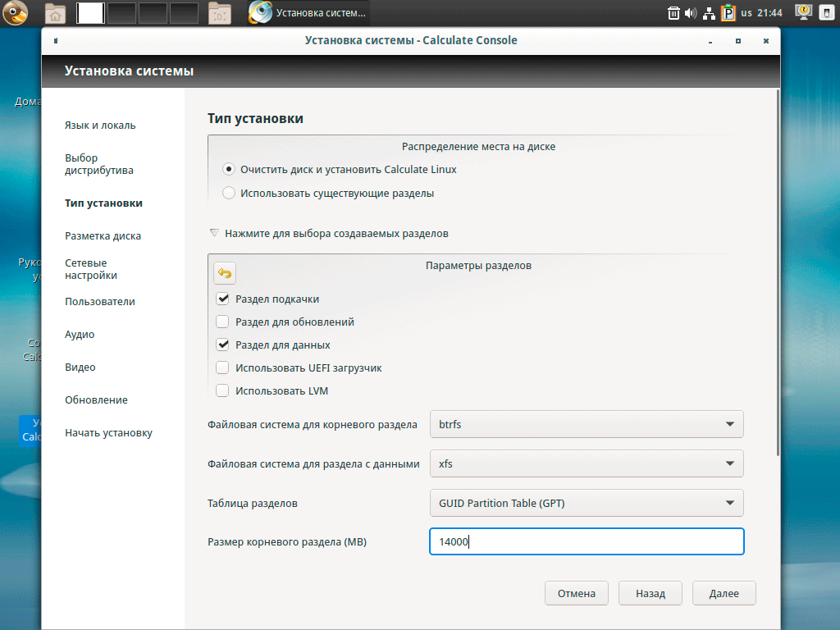The height and width of the screenshot is (630, 840).
Task: Click the vertical scrollbar of the installer page
Action: point(778,273)
